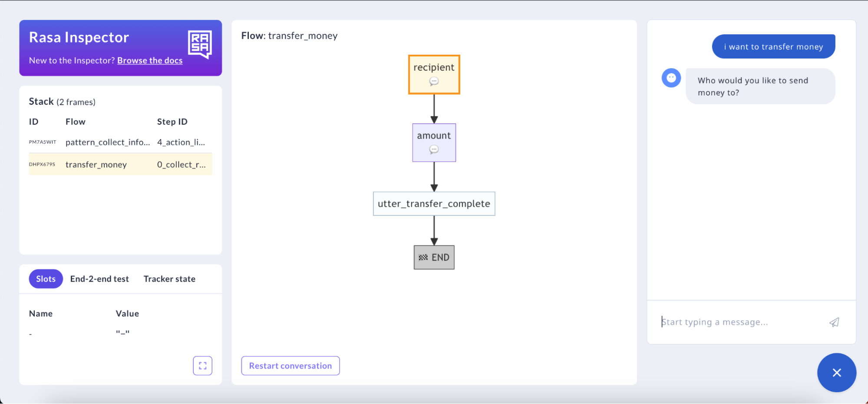Click the speech bubble icon in recipient node
Image resolution: width=868 pixels, height=404 pixels.
pos(434,81)
